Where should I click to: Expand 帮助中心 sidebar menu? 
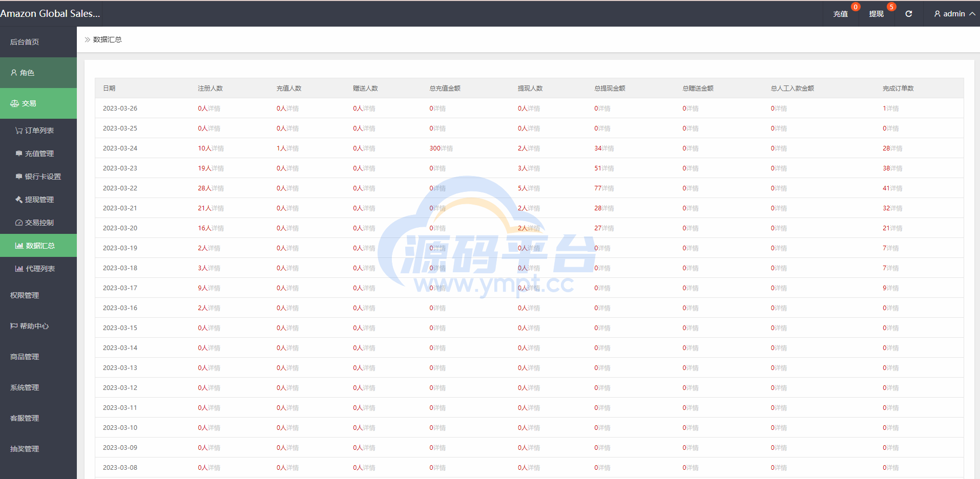(x=38, y=326)
